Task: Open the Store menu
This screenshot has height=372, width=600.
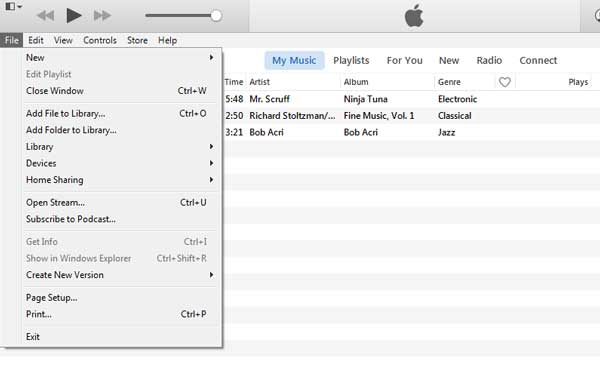Action: (137, 40)
